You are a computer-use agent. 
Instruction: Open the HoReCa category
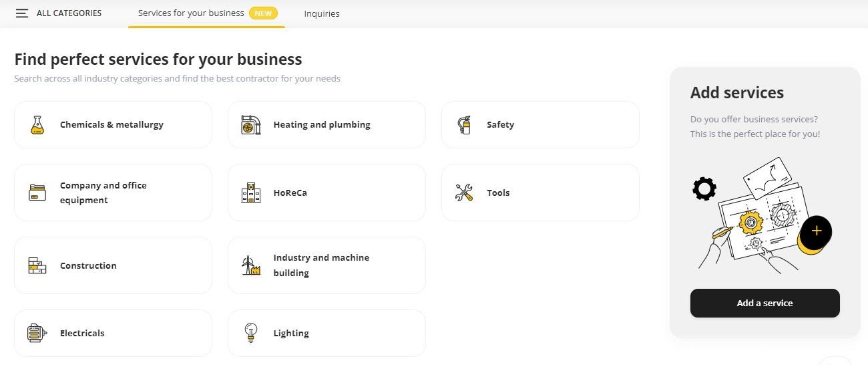[327, 193]
